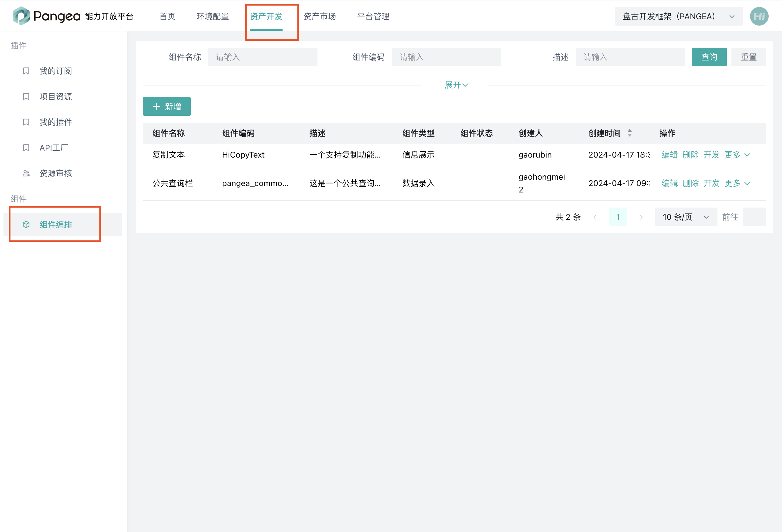Click the gaorubin creator cell
782x532 pixels.
(535, 155)
